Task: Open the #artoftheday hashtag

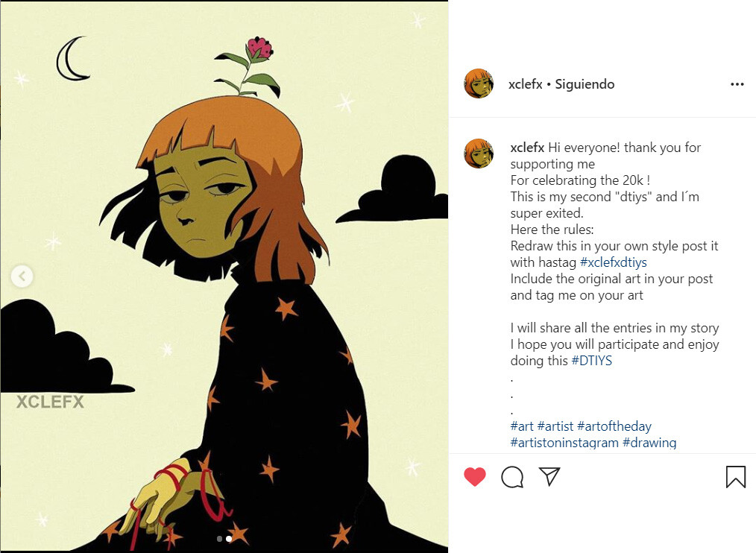Action: pos(614,426)
